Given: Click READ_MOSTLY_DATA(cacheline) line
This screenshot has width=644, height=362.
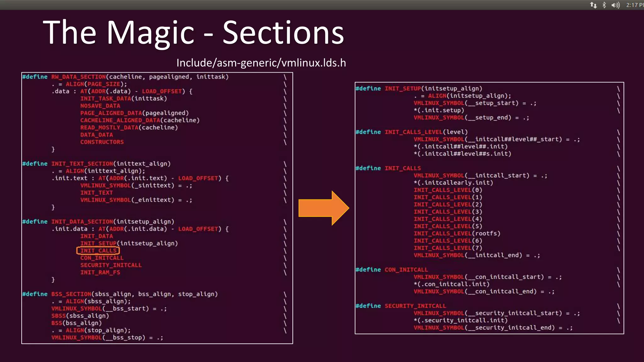Looking at the screenshot, I should pyautogui.click(x=129, y=127).
